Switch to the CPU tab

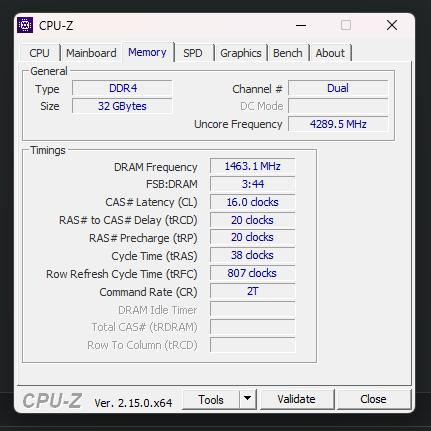39,53
